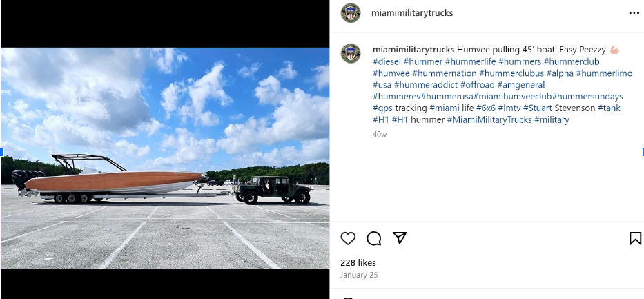
Task: Click the 40w timestamp under caption
Action: [380, 134]
